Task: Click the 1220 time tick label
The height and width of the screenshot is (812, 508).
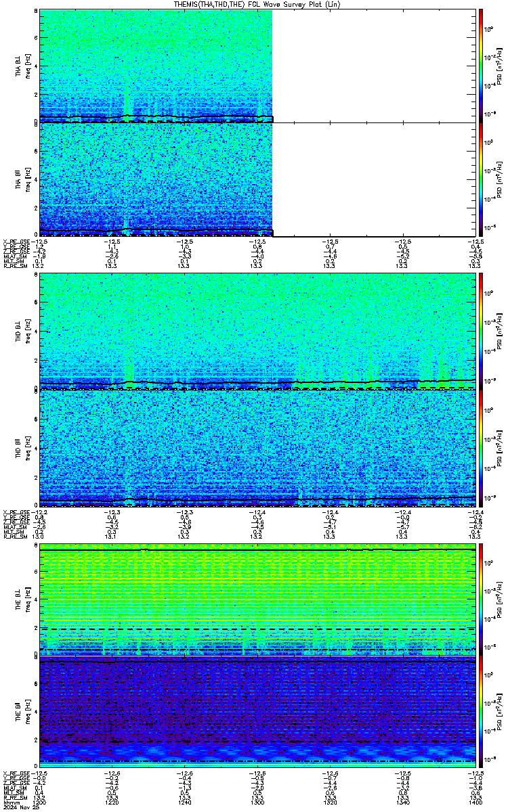Action: (x=112, y=803)
